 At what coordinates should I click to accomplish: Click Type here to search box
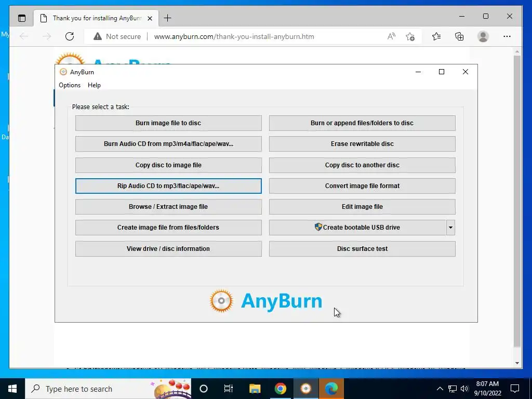pyautogui.click(x=108, y=389)
